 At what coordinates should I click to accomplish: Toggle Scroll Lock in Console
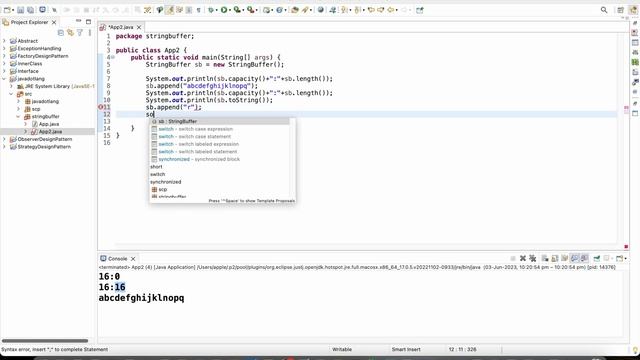tap(555, 258)
